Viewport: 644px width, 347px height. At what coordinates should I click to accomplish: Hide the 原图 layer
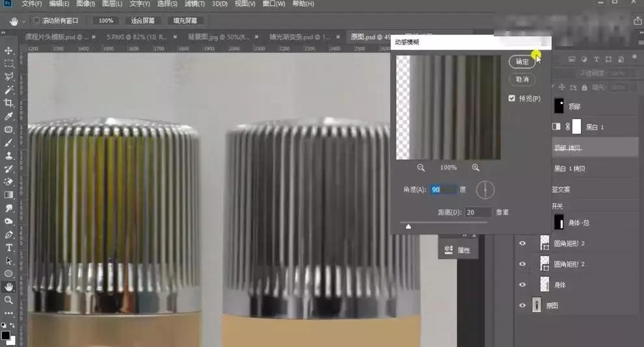522,306
